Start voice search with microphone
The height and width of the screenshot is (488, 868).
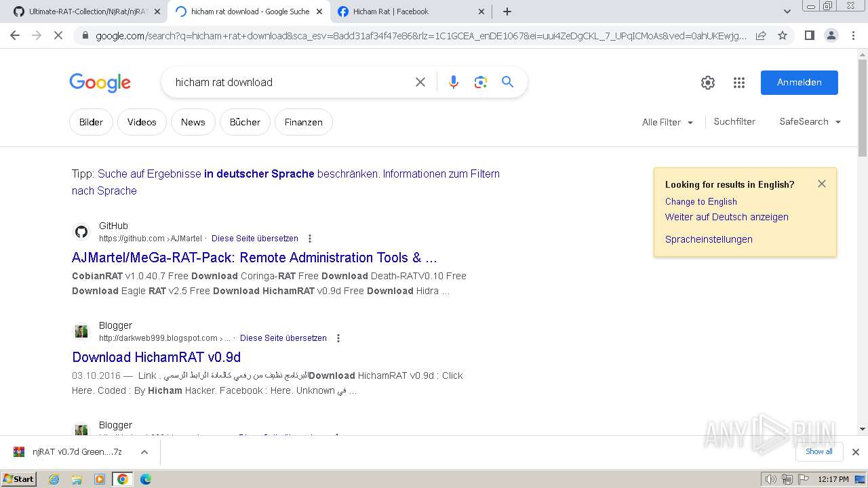click(x=454, y=82)
